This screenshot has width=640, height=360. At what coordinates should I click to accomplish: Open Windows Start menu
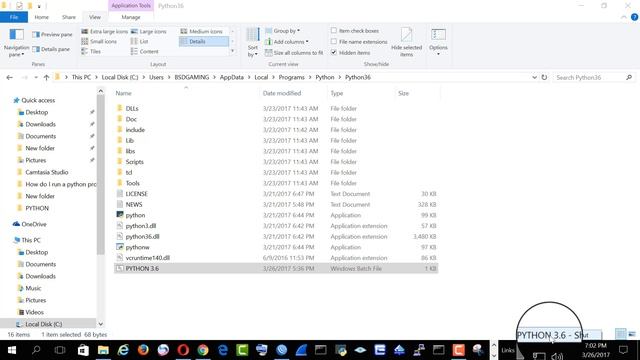pos(11,350)
